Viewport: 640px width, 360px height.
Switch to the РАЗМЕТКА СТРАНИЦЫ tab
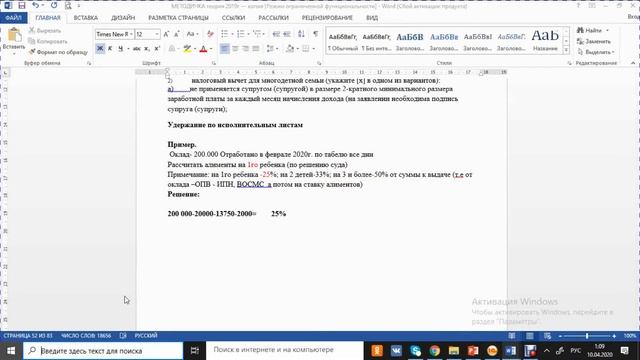(x=178, y=18)
